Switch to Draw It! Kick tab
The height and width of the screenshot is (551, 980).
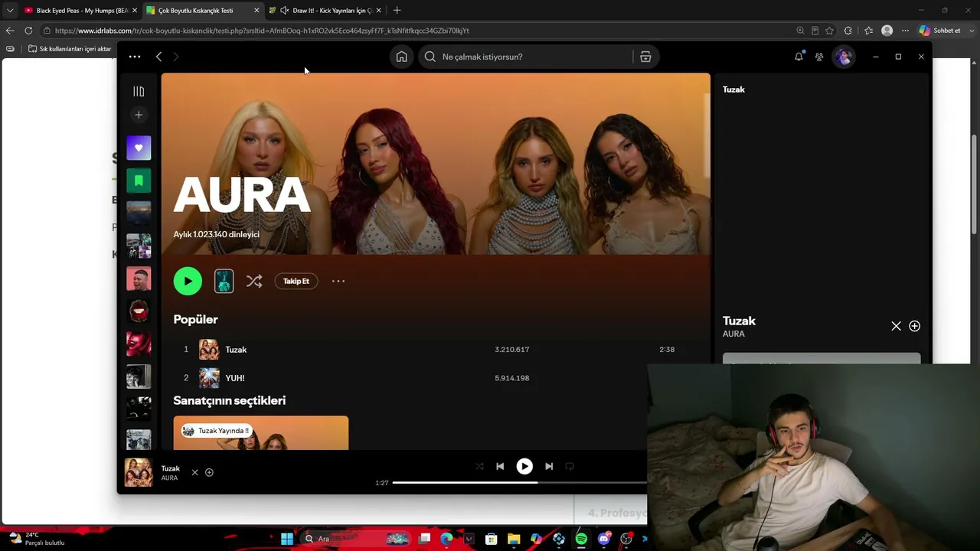(325, 11)
